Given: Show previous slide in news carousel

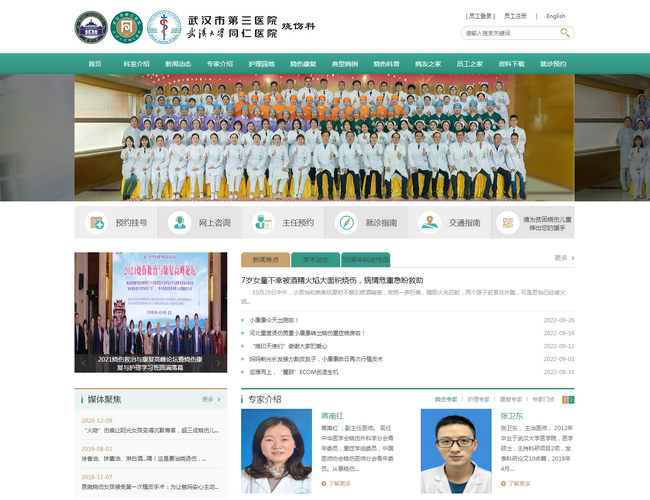Looking at the screenshot, I should (x=82, y=363).
